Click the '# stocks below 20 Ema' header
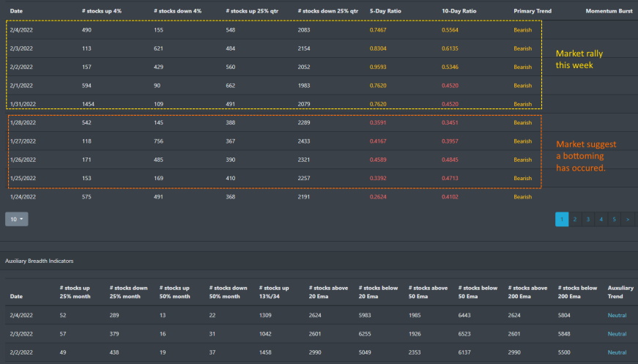The height and width of the screenshot is (364, 638). pyautogui.click(x=379, y=292)
